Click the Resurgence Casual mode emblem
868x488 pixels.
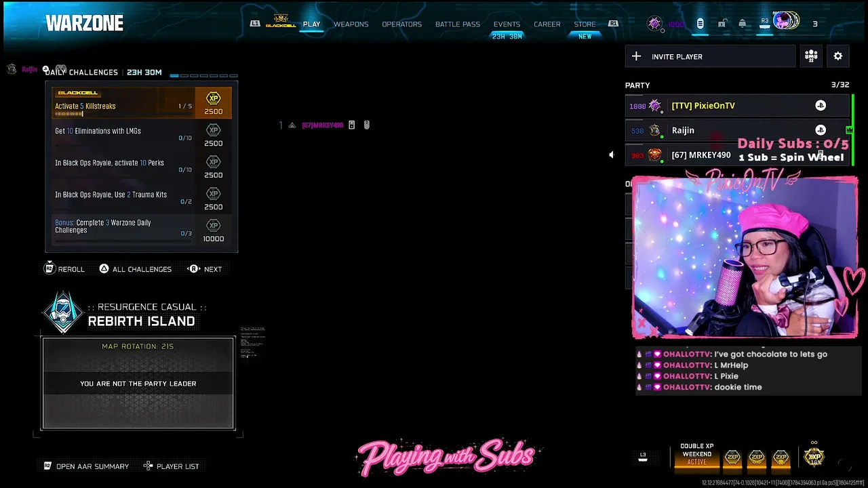[63, 313]
